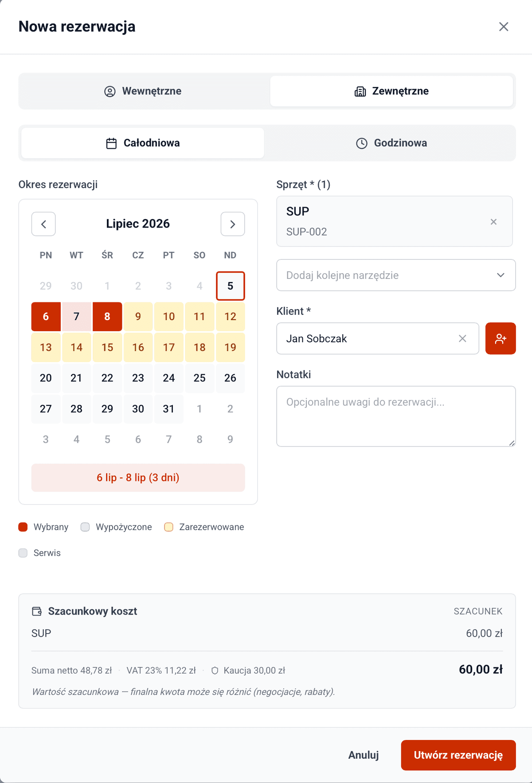Add new client with red button

501,339
